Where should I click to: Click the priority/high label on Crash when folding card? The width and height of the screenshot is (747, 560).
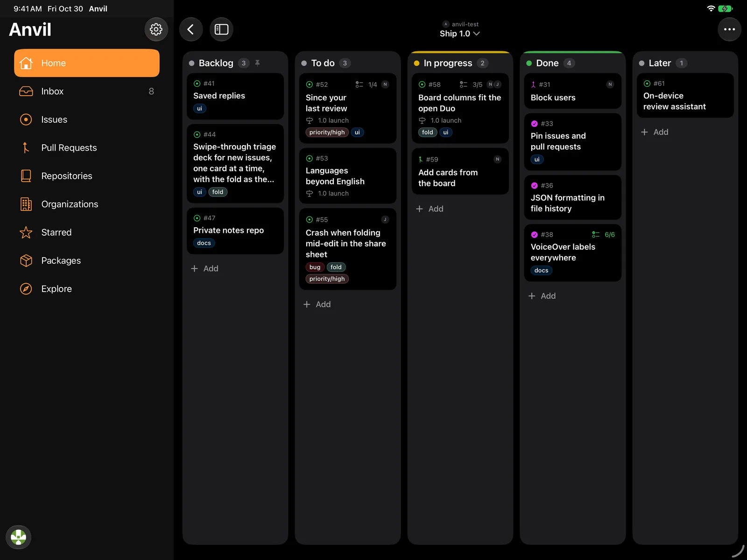coord(327,279)
